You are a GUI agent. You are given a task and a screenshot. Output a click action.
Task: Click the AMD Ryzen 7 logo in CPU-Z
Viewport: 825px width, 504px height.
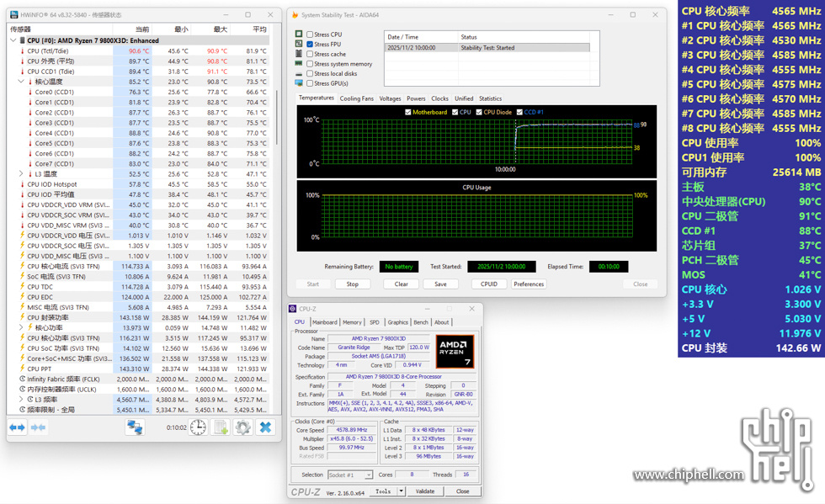[455, 352]
